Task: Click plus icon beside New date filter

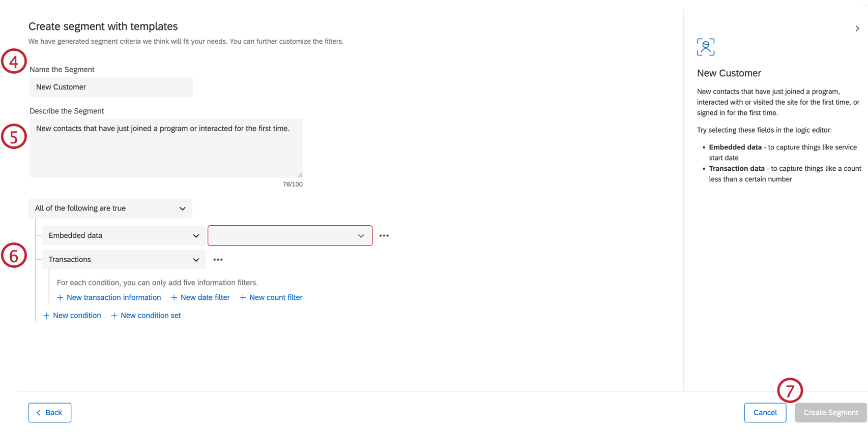Action: [x=174, y=298]
